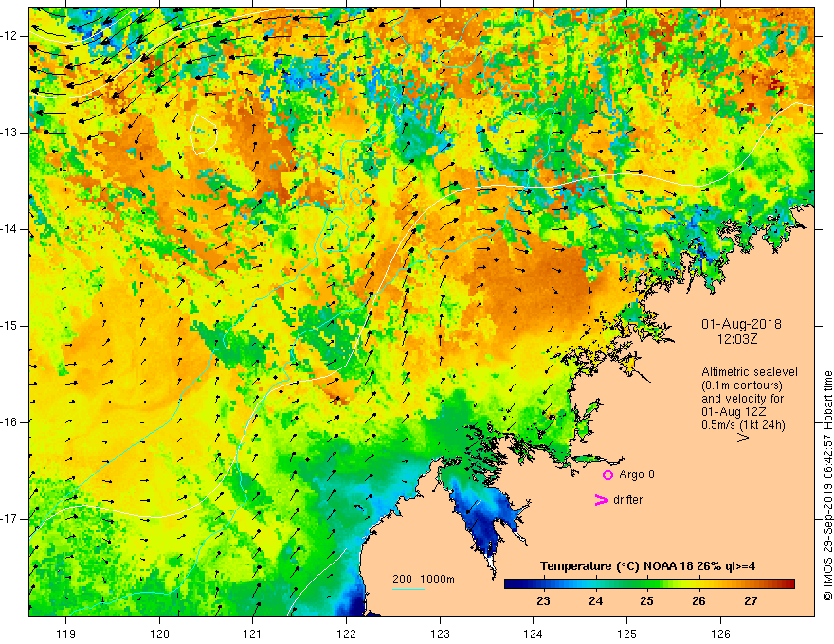Click the time label 12:03Z

pyautogui.click(x=736, y=339)
